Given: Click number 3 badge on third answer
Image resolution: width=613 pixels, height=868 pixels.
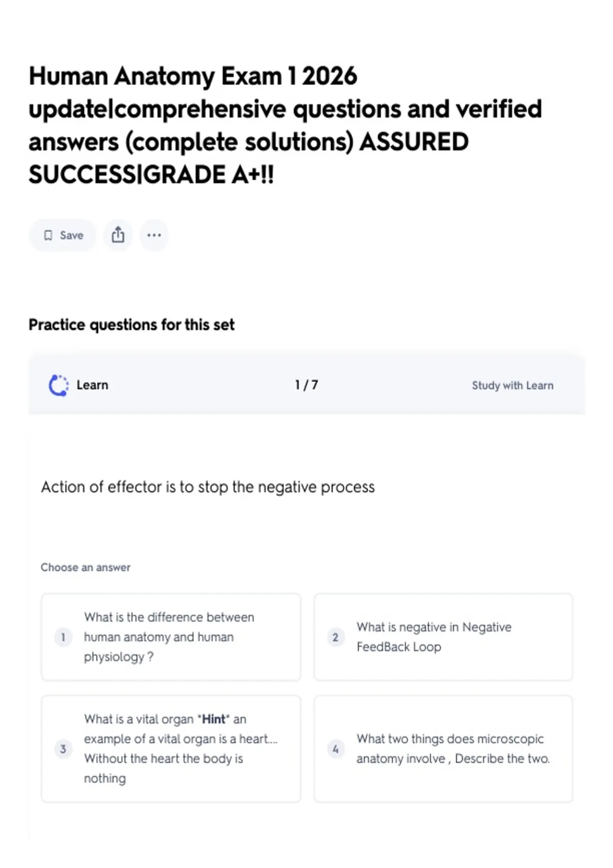Looking at the screenshot, I should point(63,749).
